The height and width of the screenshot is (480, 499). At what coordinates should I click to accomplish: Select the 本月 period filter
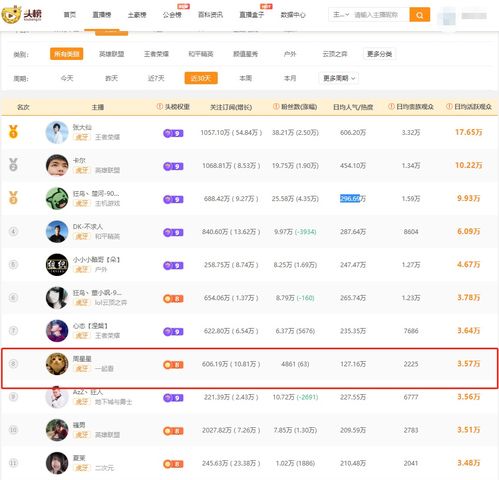tap(290, 78)
